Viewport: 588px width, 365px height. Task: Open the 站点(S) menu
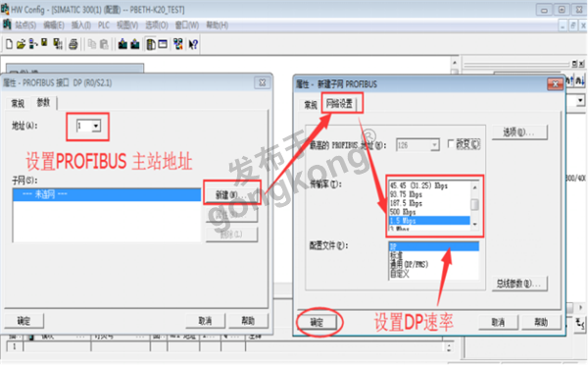pos(25,26)
